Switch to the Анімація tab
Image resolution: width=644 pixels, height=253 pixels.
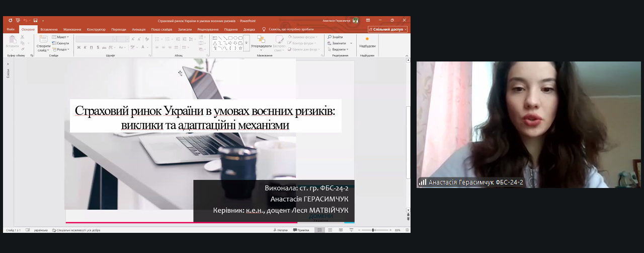[138, 29]
